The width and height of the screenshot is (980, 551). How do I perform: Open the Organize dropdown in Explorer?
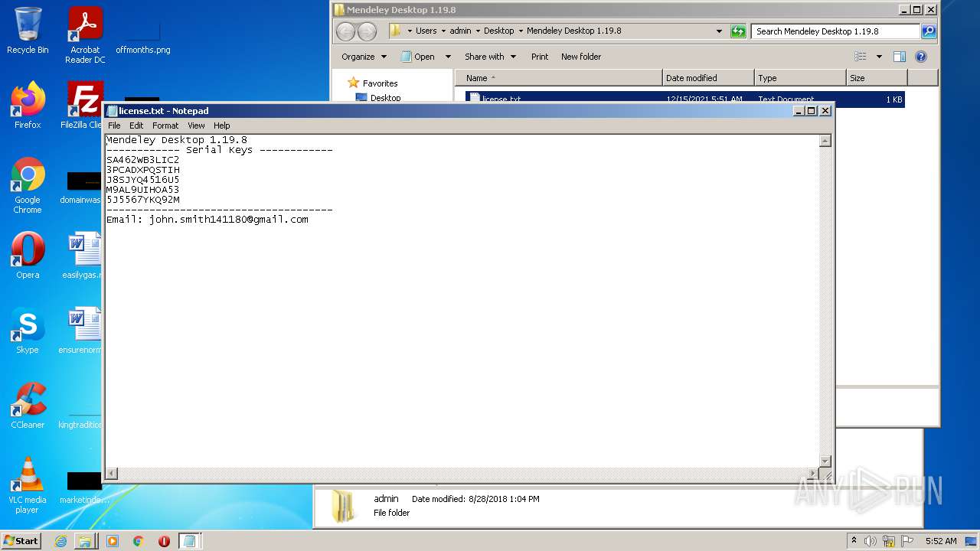click(x=364, y=57)
